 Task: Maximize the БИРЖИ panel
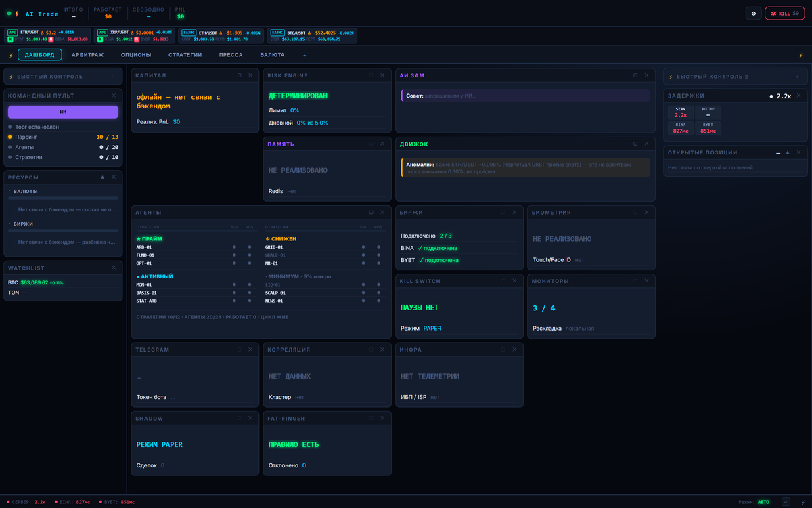(503, 212)
